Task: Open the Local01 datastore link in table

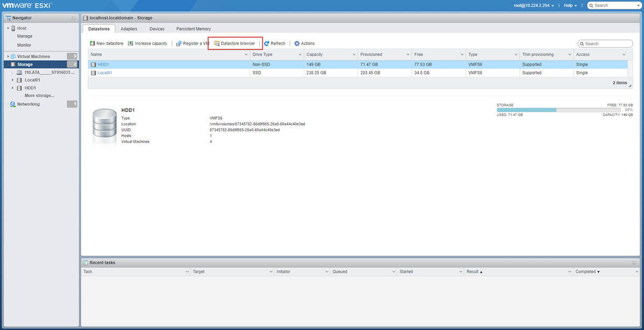Action: [105, 72]
